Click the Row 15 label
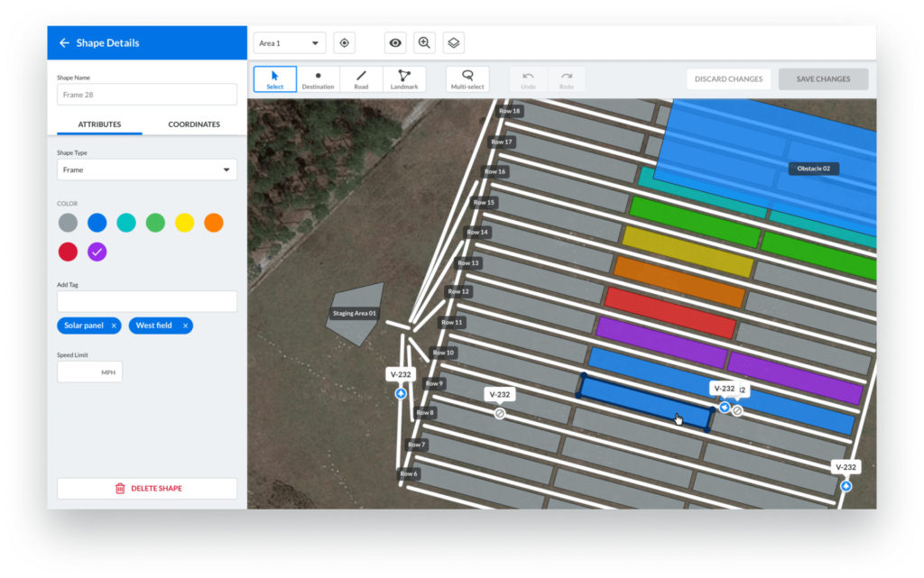Screen dimensions: 924x578 [484, 203]
